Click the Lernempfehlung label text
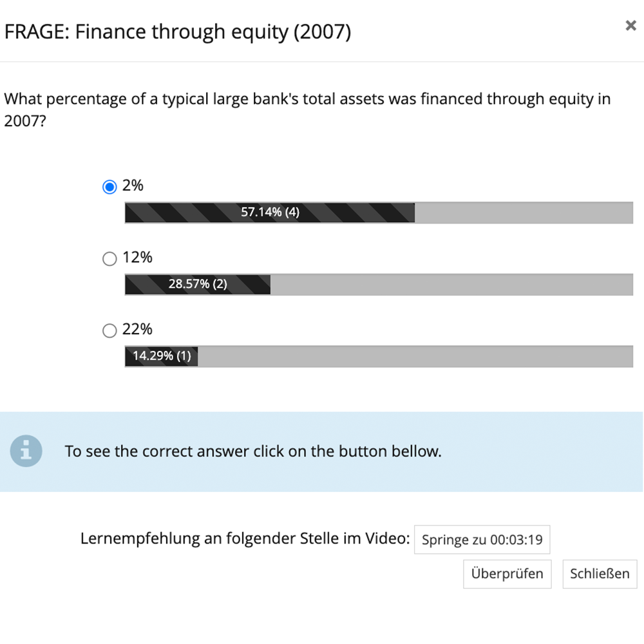Screen dimensions: 644x644 [245, 538]
